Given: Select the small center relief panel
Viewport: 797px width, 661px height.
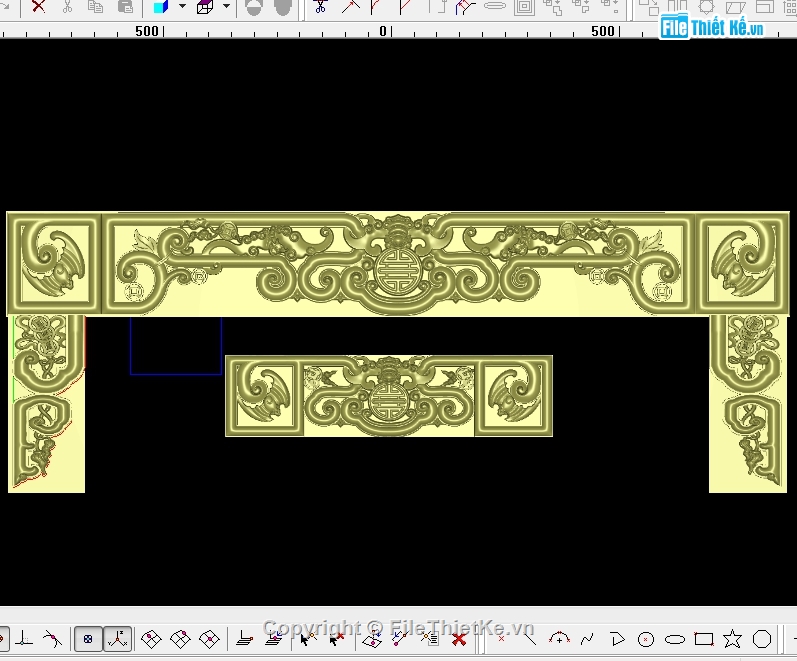Looking at the screenshot, I should tap(388, 396).
